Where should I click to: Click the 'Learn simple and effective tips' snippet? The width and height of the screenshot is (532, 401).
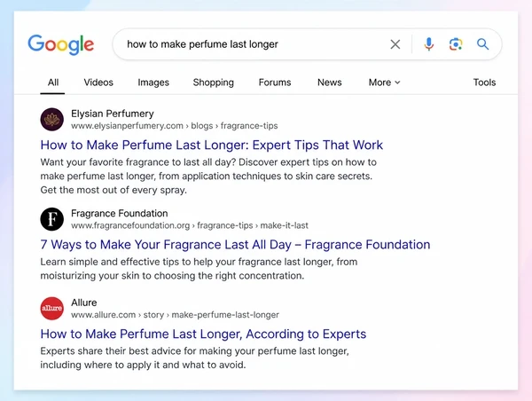(199, 269)
